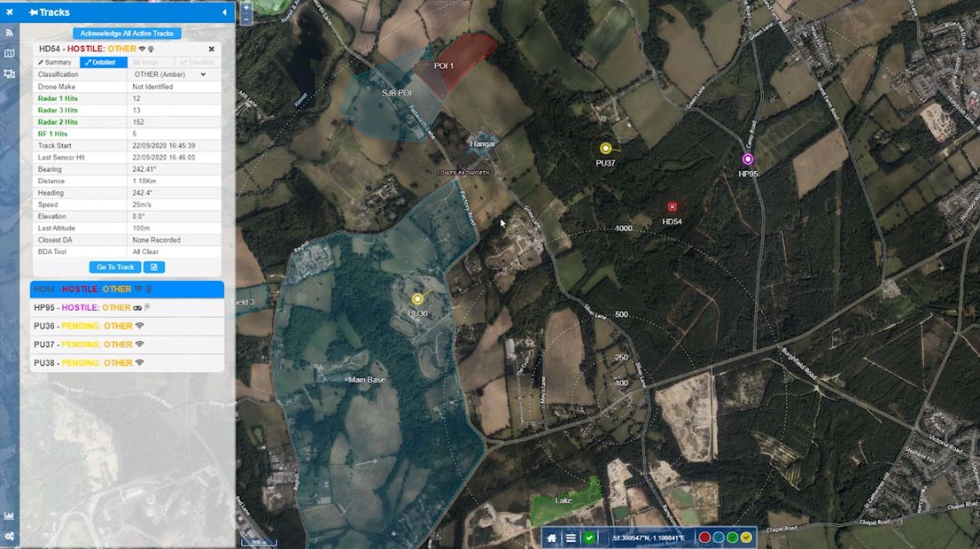Click the HD54 red track marker on map
Viewport: 980px width, 549px height.
(672, 206)
